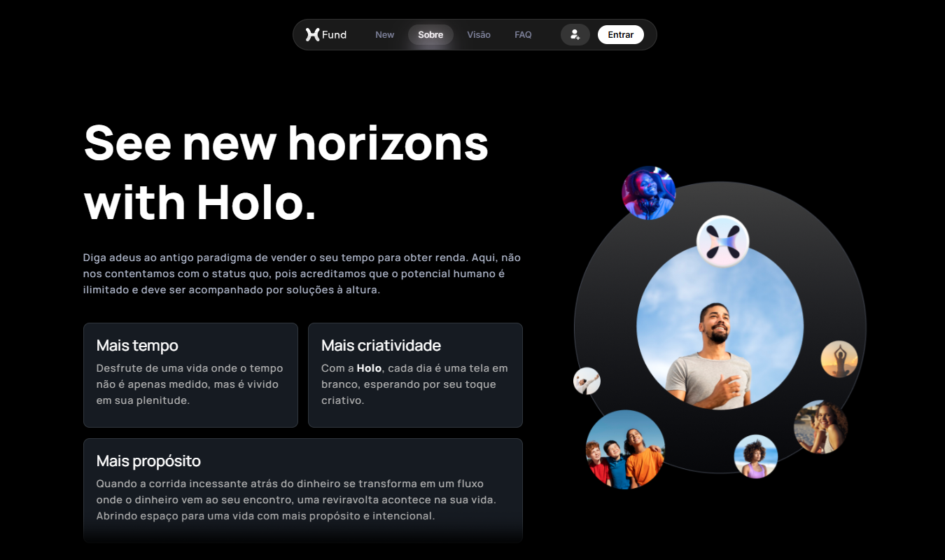
Task: Open the smiling woman avatar on the right edge
Action: coord(820,427)
